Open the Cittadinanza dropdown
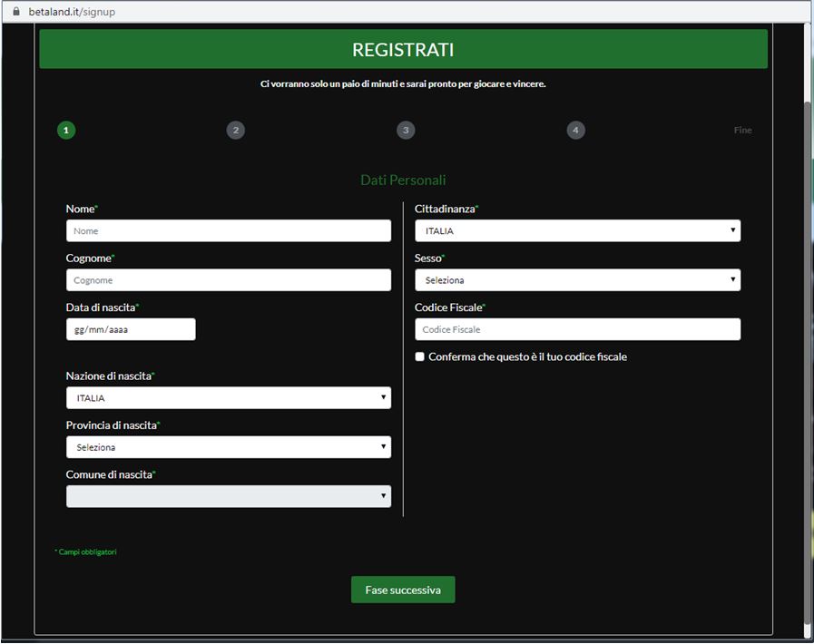 [577, 231]
